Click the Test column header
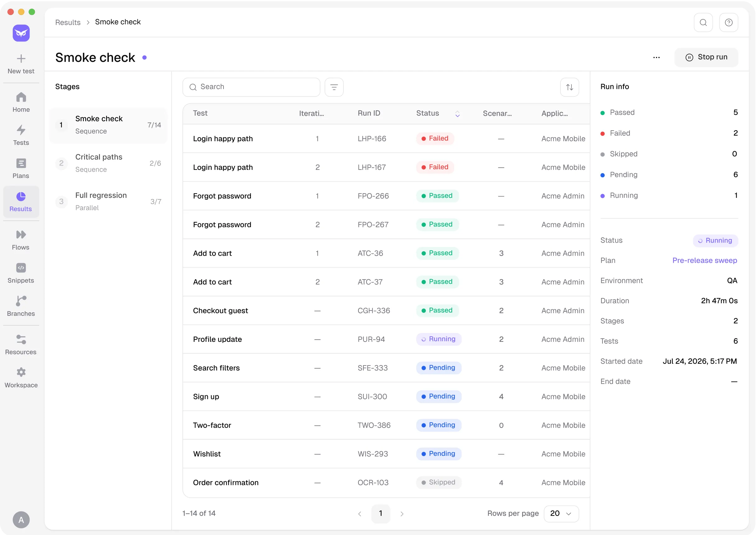Image resolution: width=756 pixels, height=535 pixels. tap(200, 113)
